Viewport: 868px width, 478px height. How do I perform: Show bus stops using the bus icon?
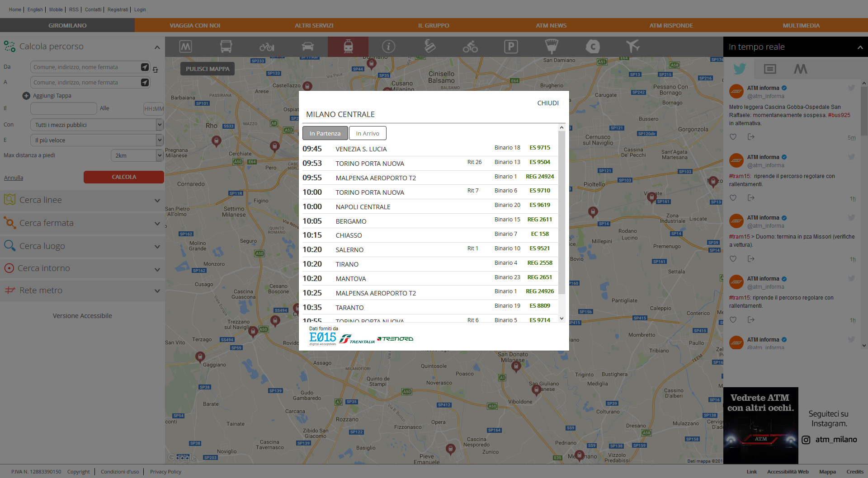coord(226,47)
